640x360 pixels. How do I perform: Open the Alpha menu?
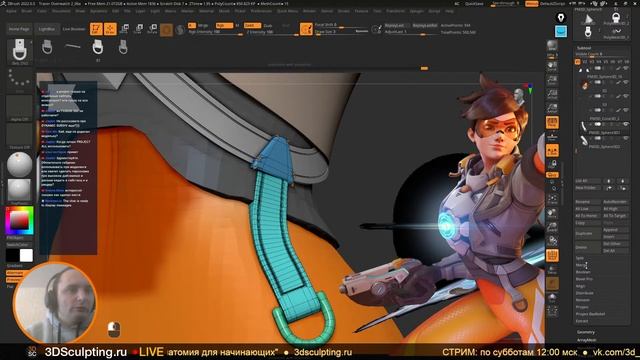[11, 11]
